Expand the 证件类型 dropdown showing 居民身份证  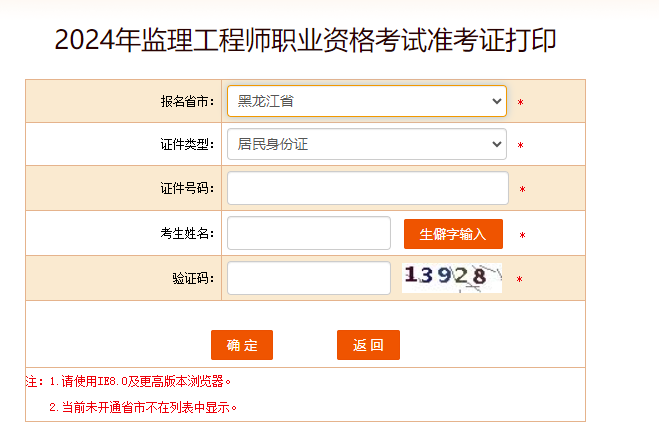[x=366, y=144]
